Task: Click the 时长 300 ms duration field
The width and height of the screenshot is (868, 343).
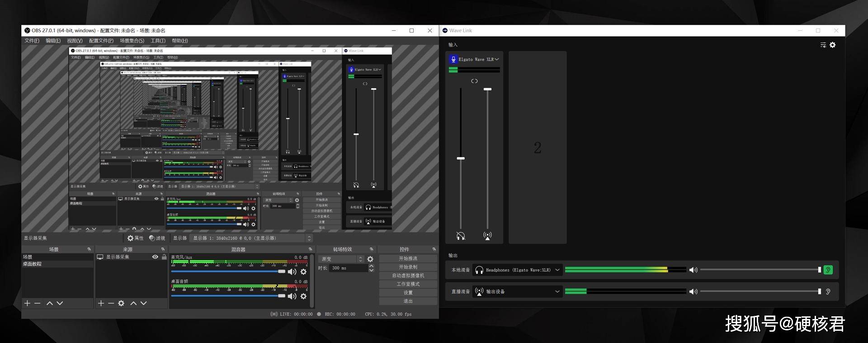Action: point(349,268)
